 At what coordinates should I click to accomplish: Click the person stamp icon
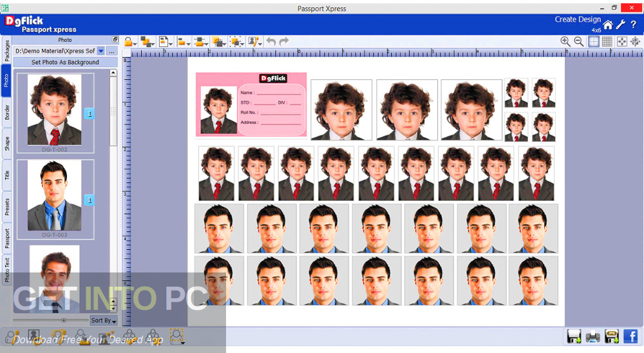coord(82,336)
